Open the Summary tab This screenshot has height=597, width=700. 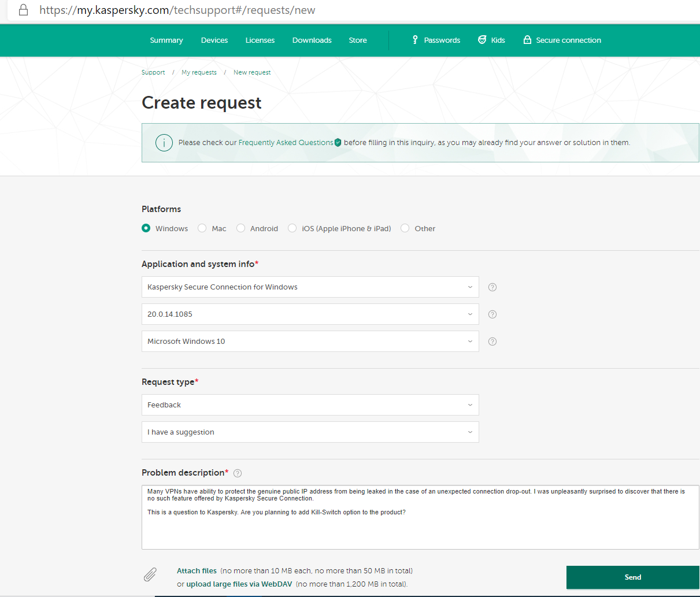click(166, 40)
